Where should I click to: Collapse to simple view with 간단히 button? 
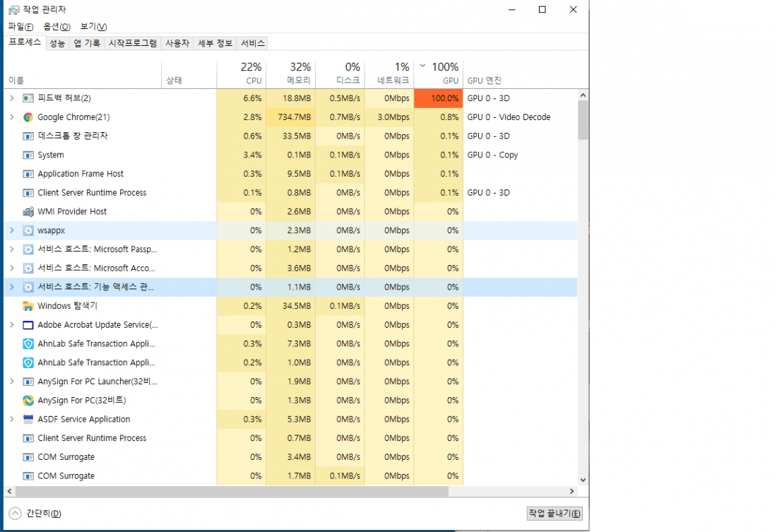tap(36, 514)
